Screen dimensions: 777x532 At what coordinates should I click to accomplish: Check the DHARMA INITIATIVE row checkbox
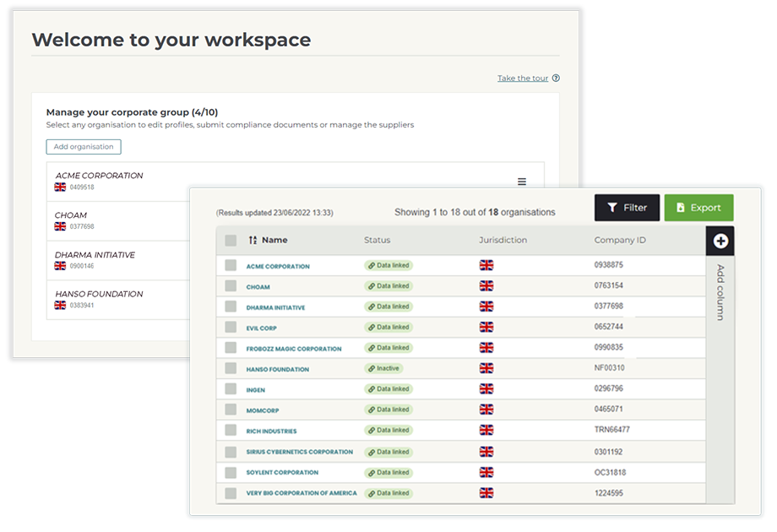click(x=231, y=307)
